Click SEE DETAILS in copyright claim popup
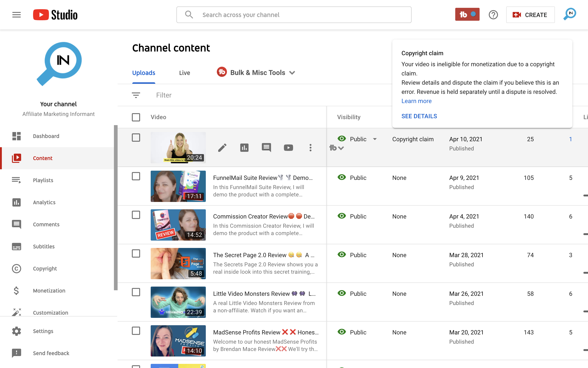 pos(419,116)
